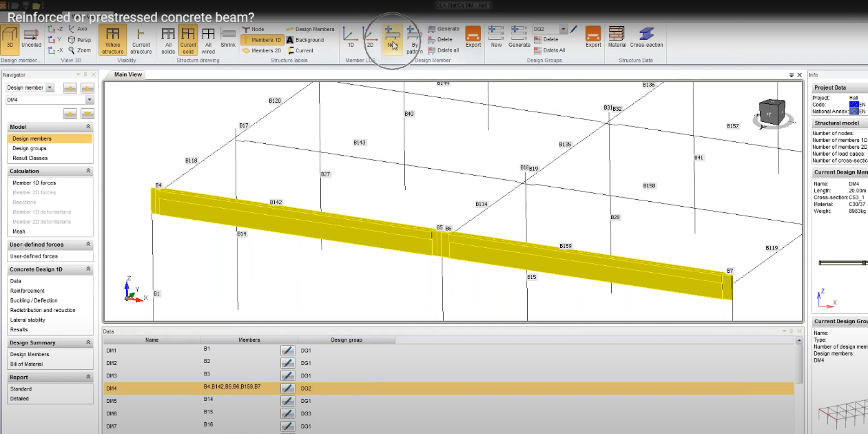
Task: Switch to the 3D design member view
Action: [10, 37]
